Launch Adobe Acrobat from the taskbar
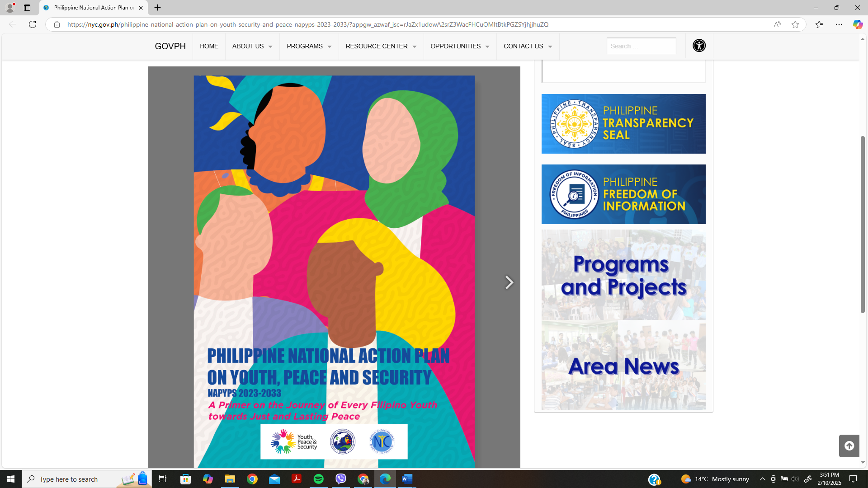Screen dimensions: 868x488 click(x=297, y=479)
